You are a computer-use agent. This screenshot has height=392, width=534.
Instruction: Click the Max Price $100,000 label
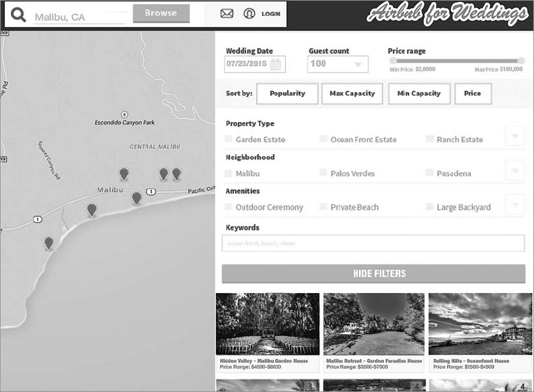498,69
